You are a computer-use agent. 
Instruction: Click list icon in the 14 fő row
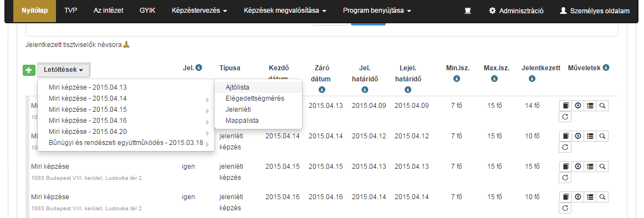[590, 106]
